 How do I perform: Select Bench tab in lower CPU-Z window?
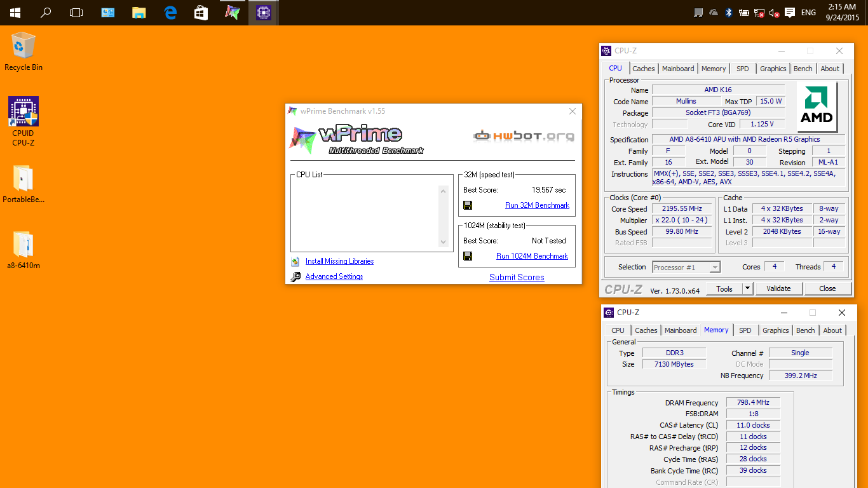point(806,330)
